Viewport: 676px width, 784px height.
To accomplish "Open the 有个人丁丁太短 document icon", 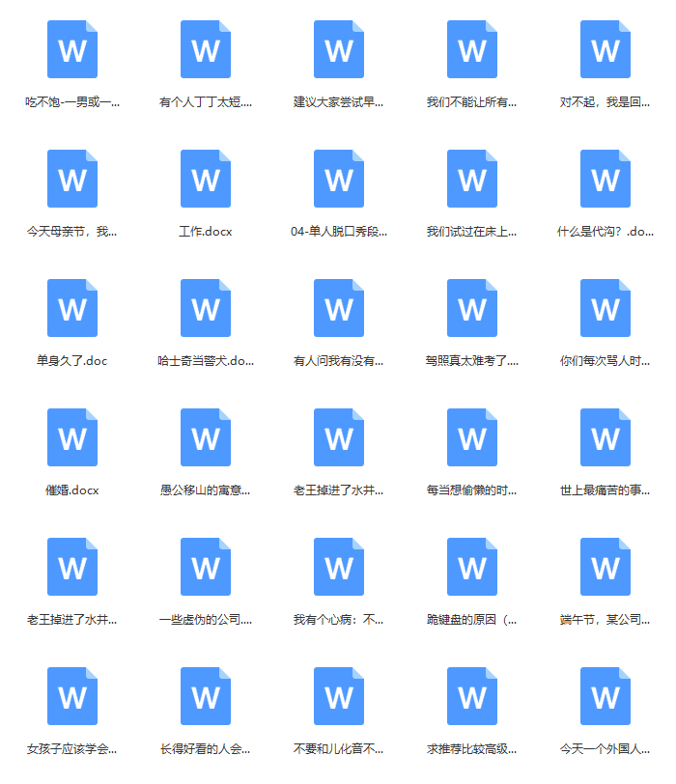I will (206, 49).
